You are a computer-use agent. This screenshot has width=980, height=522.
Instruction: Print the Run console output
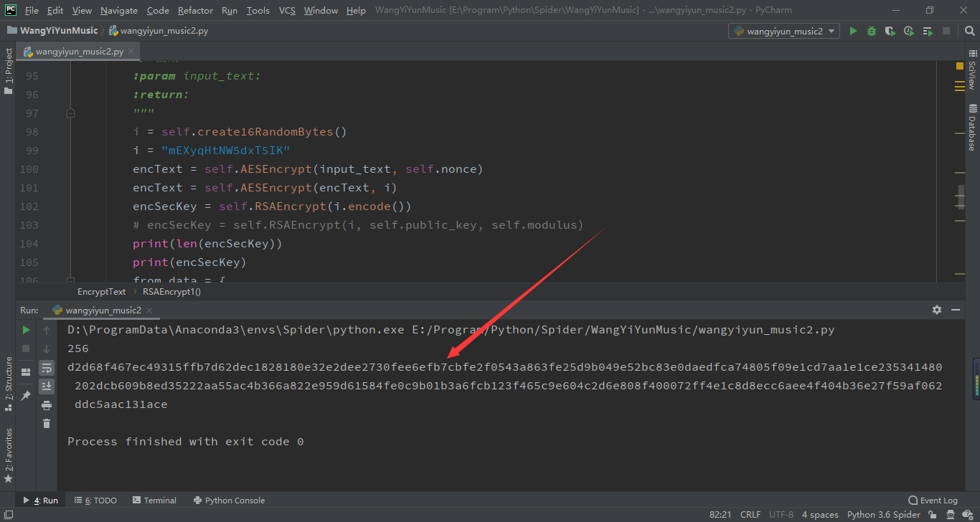(47, 405)
